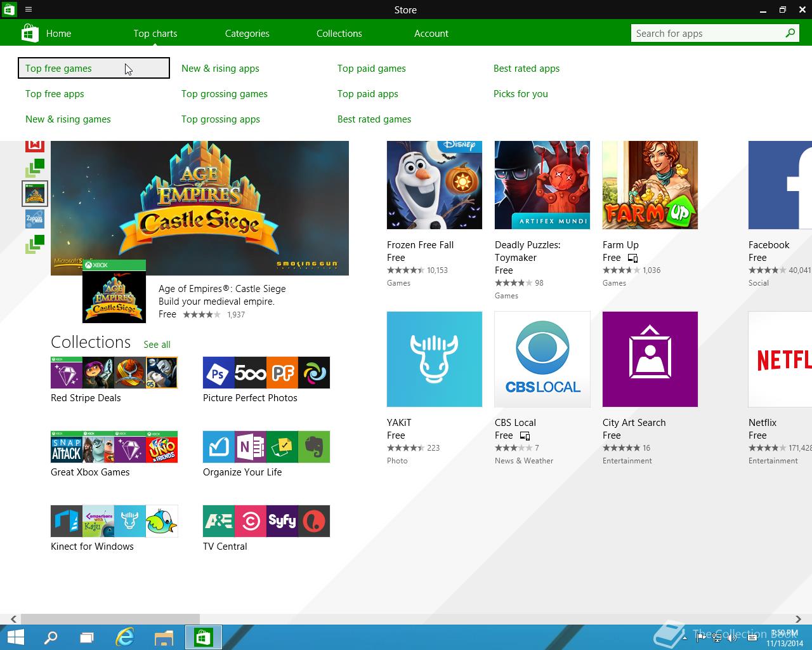The width and height of the screenshot is (812, 650).
Task: Click the Store logo next to Home
Action: [29, 33]
